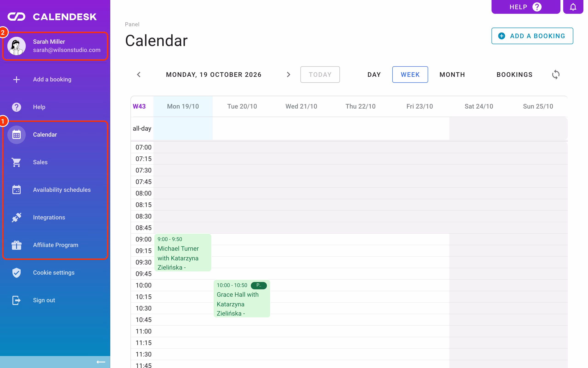Open the Availability schedules calendar icon

pos(17,190)
